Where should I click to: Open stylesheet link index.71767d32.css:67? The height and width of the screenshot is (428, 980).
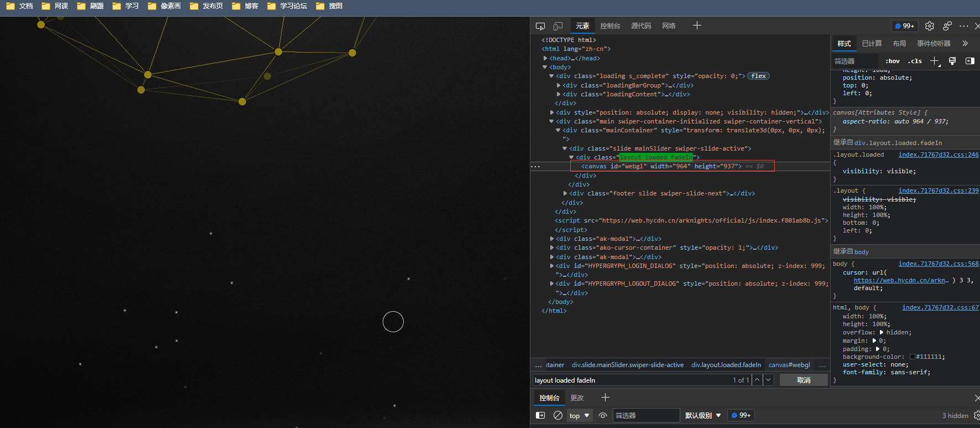[x=940, y=307]
